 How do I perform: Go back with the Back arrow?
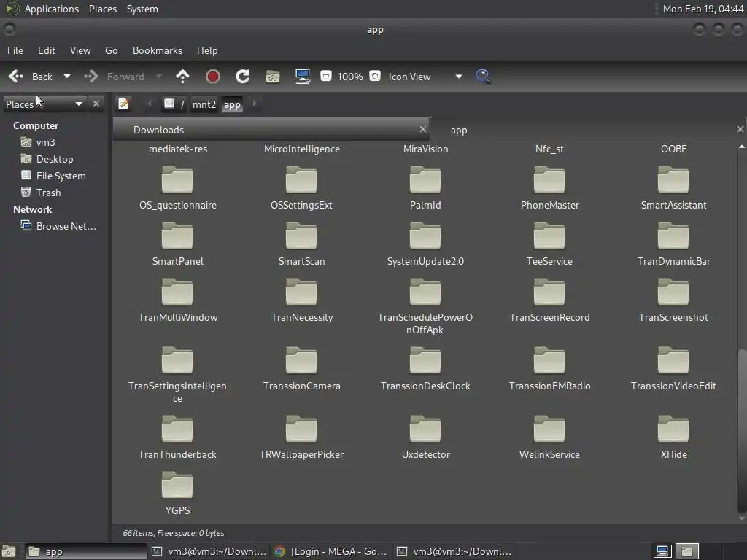30,77
